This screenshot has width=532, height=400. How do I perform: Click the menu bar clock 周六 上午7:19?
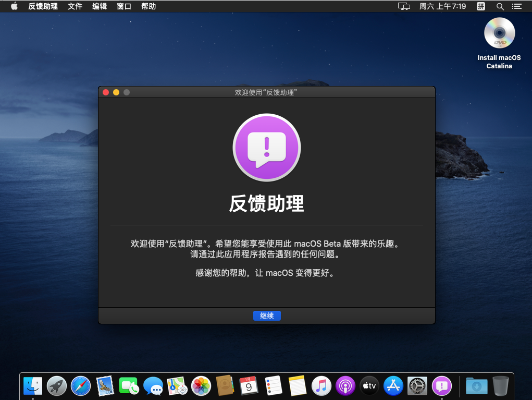click(x=442, y=6)
